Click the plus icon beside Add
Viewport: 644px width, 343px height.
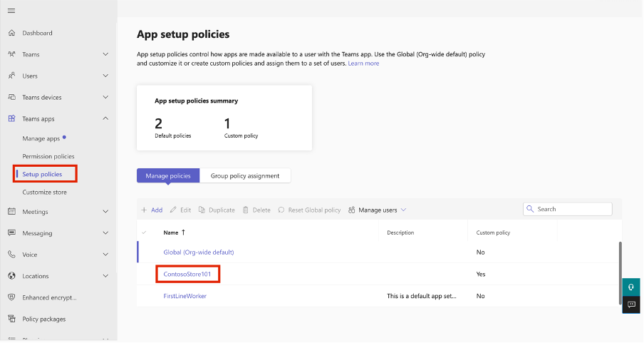144,210
